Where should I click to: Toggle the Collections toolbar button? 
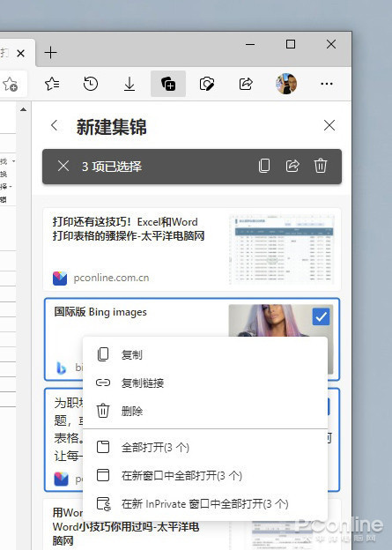(x=168, y=84)
